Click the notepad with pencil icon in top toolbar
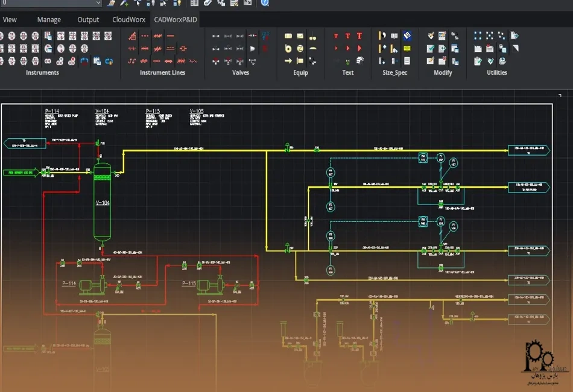Viewport: 573px width, 392px height. pyautogui.click(x=234, y=3)
